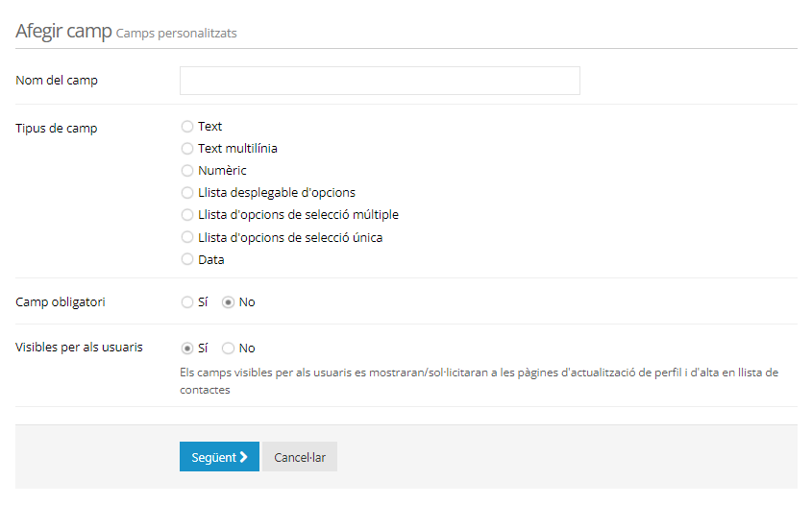Pick Llista desplegable d'opcions radio button

(x=187, y=193)
